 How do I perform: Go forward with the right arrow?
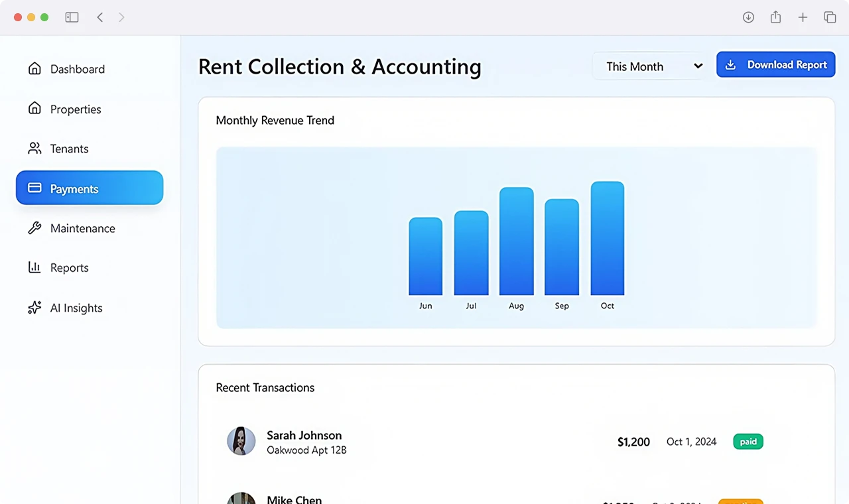[121, 17]
